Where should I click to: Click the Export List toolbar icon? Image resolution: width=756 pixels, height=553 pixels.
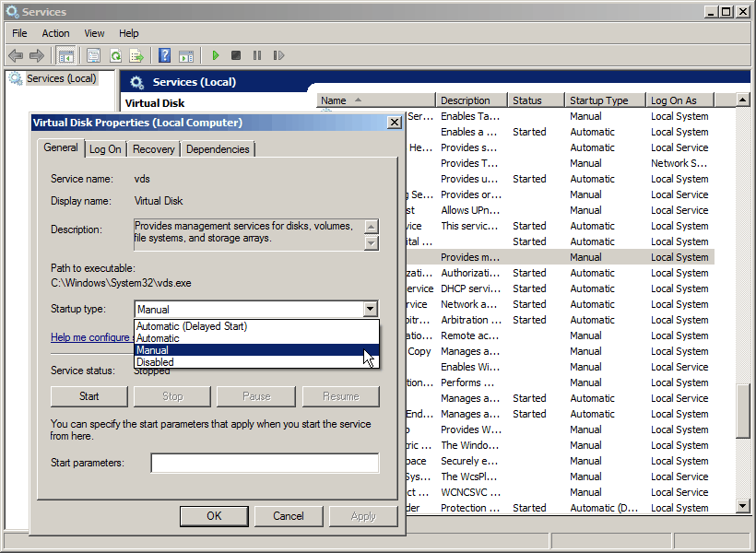[137, 55]
